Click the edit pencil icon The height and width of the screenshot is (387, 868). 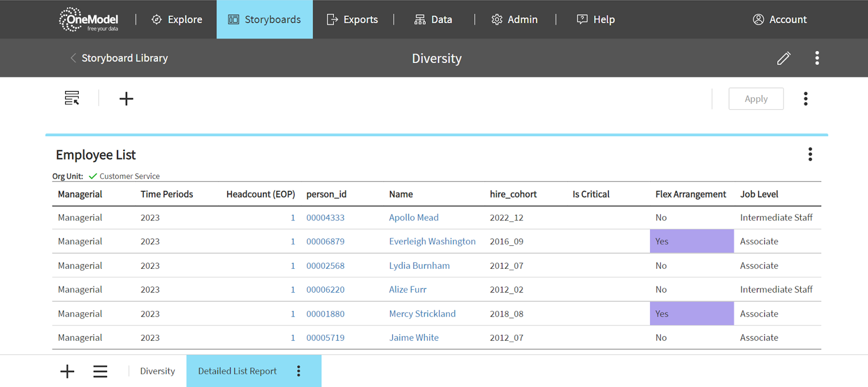[783, 58]
